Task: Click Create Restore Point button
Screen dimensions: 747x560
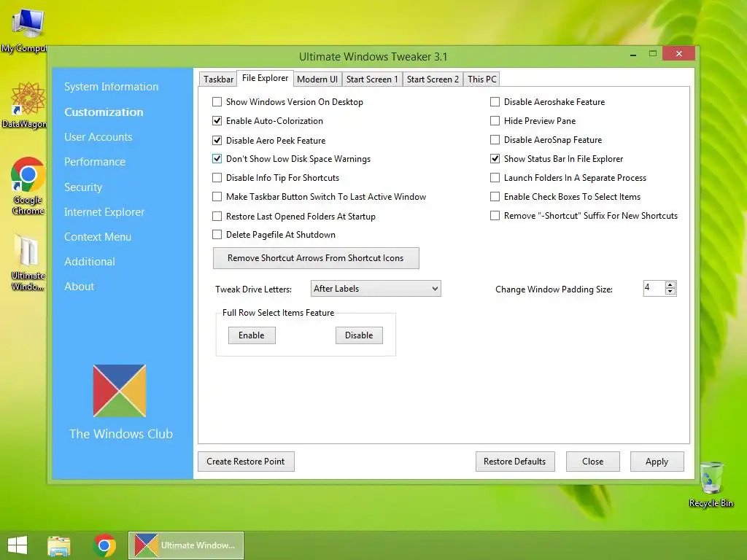Action: pos(246,462)
